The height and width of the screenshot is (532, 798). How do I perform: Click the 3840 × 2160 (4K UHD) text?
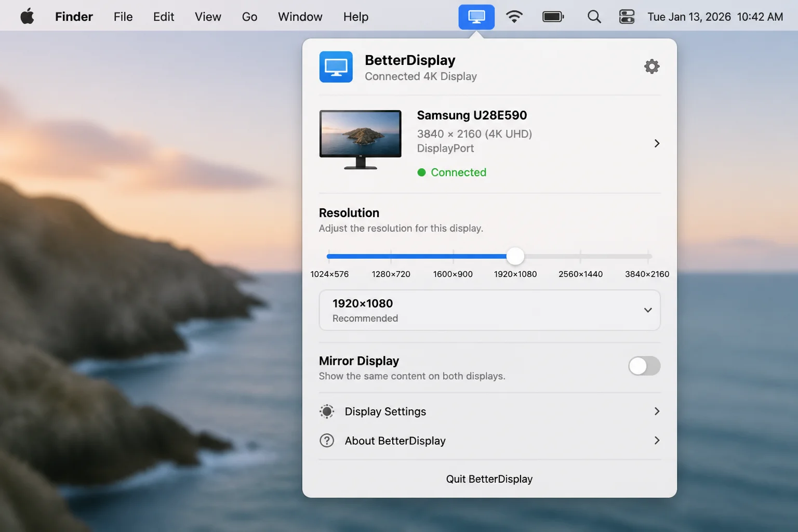474,134
